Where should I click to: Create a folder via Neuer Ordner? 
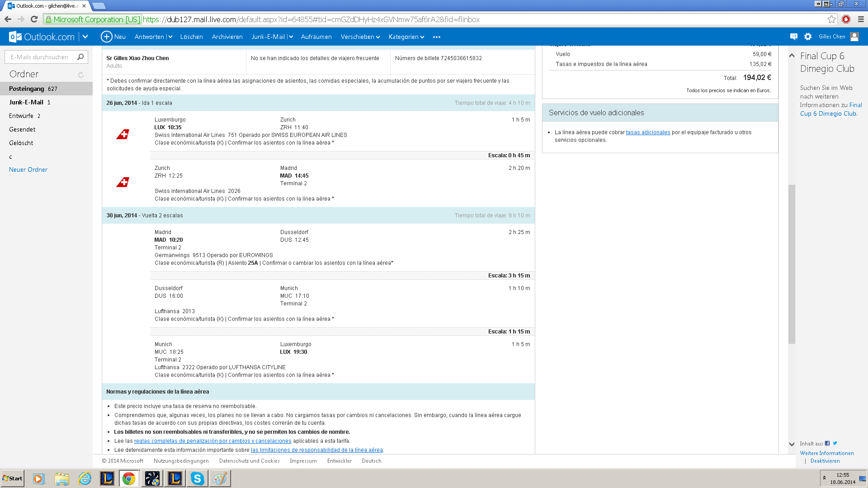click(28, 169)
